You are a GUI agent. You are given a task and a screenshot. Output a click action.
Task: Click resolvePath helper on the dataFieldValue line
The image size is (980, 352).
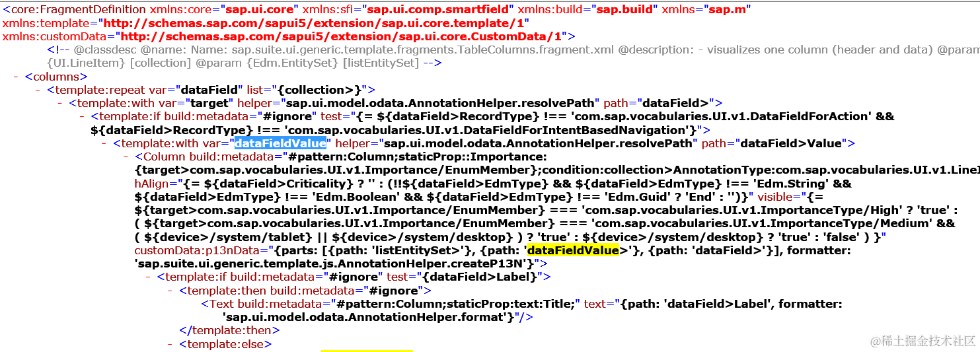(540, 143)
